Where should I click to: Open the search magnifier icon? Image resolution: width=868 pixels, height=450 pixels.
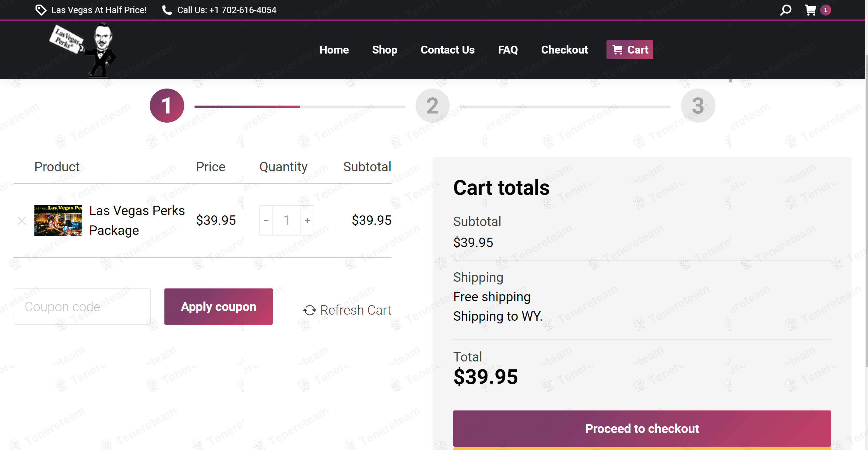(785, 10)
